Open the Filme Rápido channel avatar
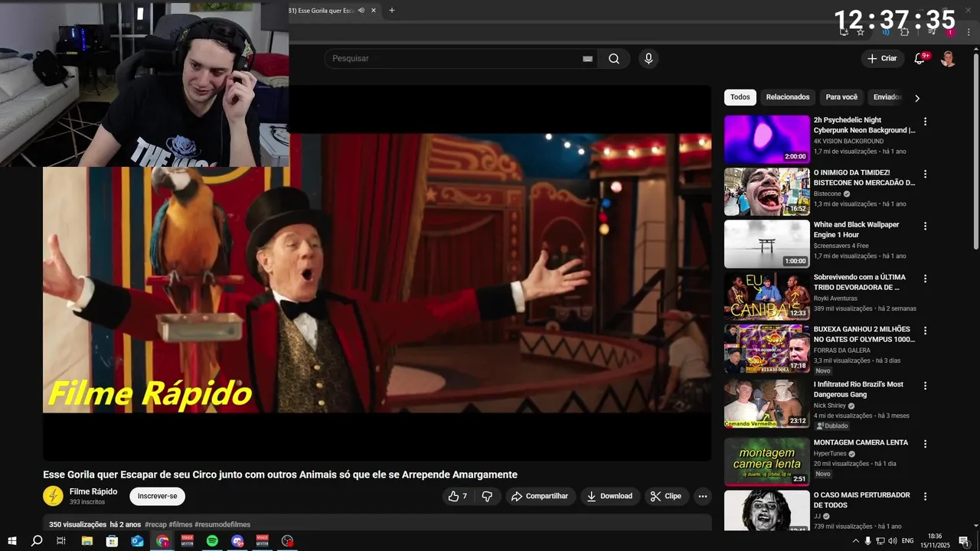980x551 pixels. point(53,496)
